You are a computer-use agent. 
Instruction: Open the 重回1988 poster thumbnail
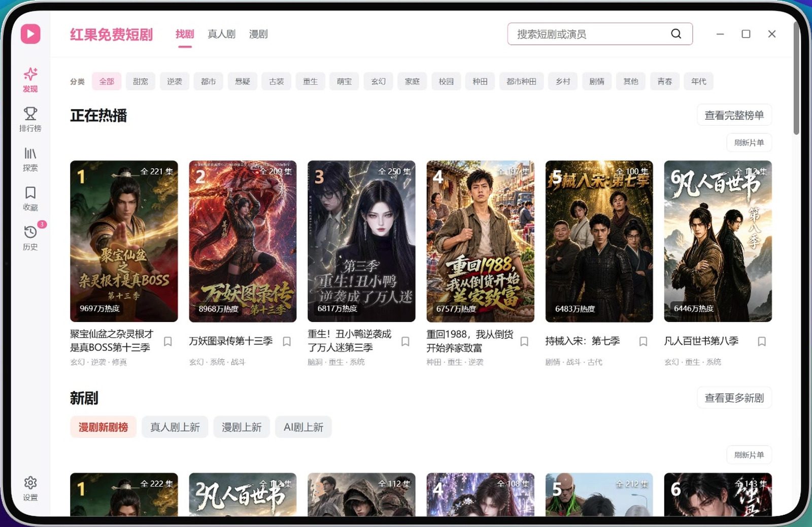480,241
